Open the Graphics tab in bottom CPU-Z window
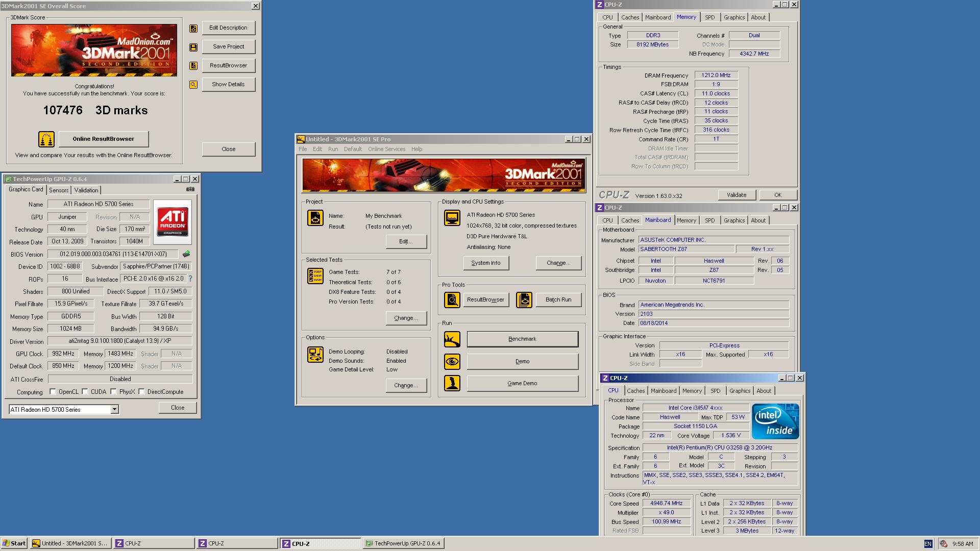This screenshot has width=980, height=551. (x=740, y=391)
